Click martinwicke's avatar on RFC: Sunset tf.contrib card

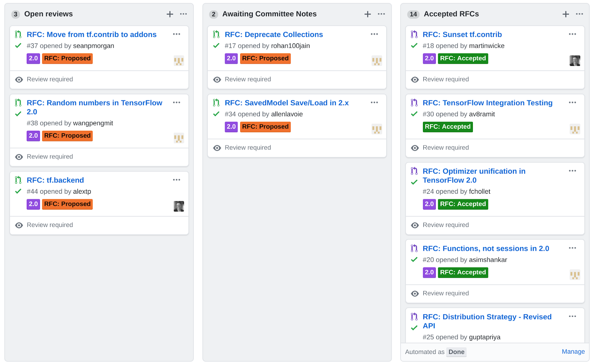point(575,61)
